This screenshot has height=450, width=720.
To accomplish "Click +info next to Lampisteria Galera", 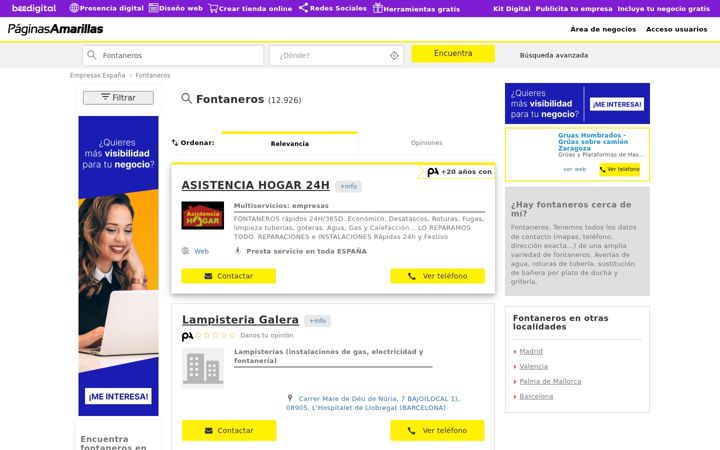I will [317, 321].
